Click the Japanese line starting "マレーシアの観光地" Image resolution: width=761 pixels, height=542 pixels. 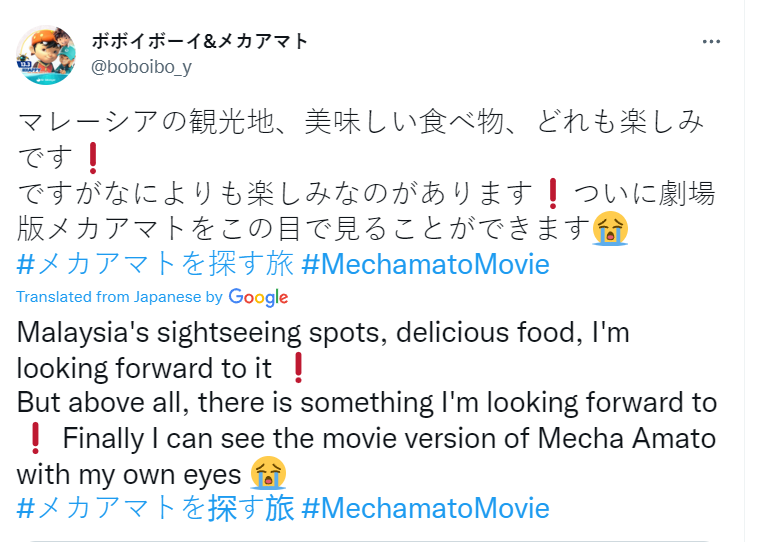point(360,123)
